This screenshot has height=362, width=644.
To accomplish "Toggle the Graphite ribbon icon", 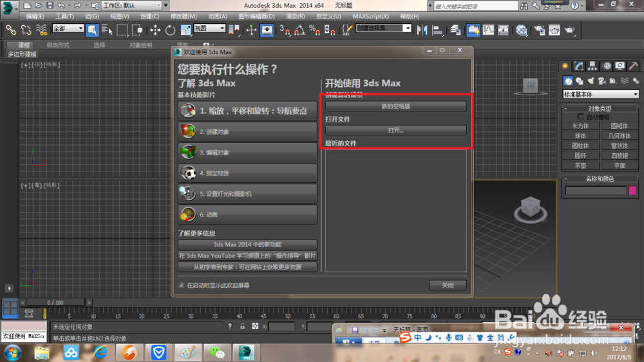I will pos(473,30).
